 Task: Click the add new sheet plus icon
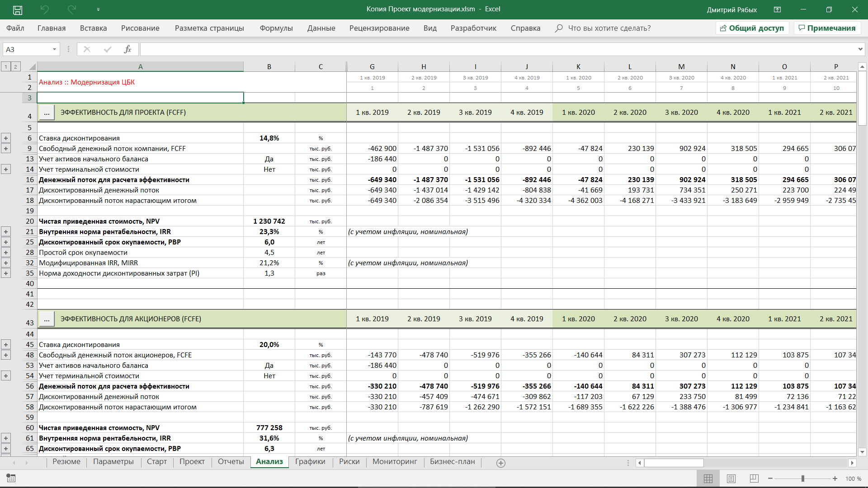tap(500, 463)
